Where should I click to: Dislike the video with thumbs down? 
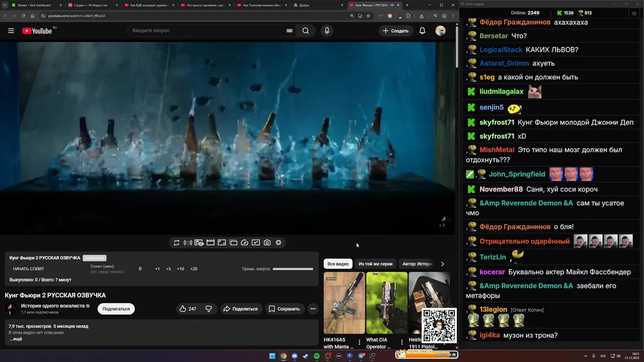(x=209, y=309)
